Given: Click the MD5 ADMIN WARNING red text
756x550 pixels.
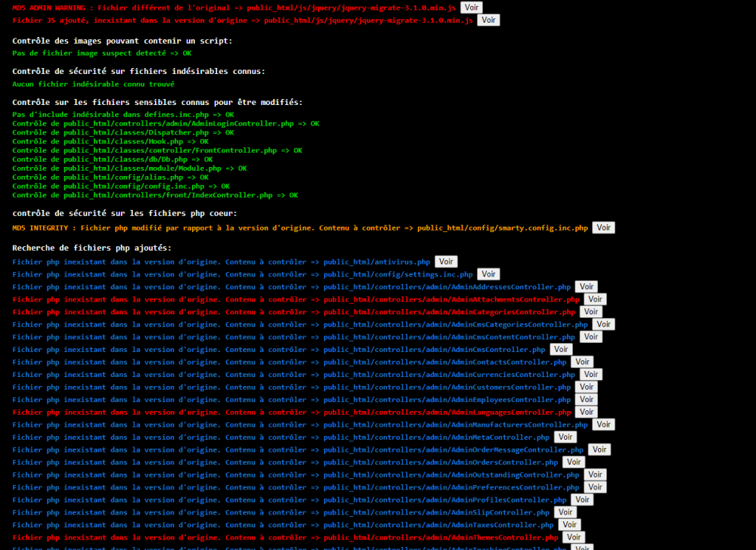Looking at the screenshot, I should tap(234, 8).
